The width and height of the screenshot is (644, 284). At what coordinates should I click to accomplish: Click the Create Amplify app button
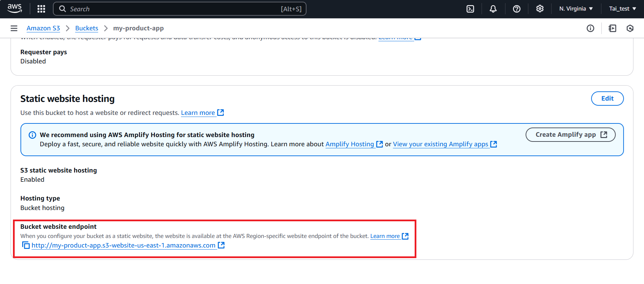(x=571, y=135)
